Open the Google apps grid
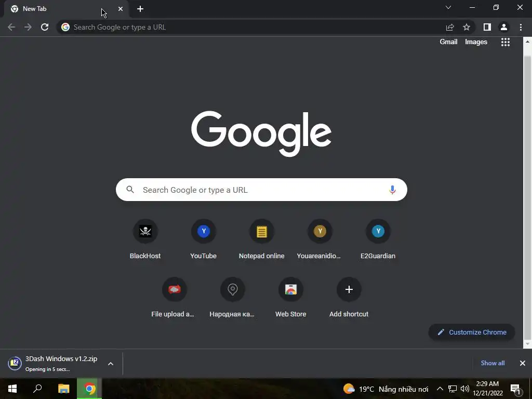Viewport: 532px width, 399px height. click(505, 42)
